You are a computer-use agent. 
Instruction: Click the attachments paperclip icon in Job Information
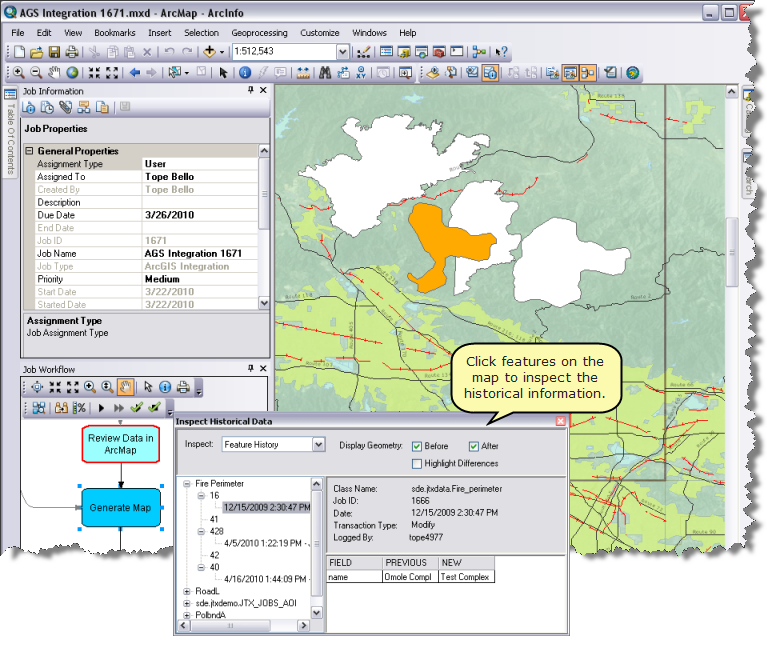[x=66, y=107]
